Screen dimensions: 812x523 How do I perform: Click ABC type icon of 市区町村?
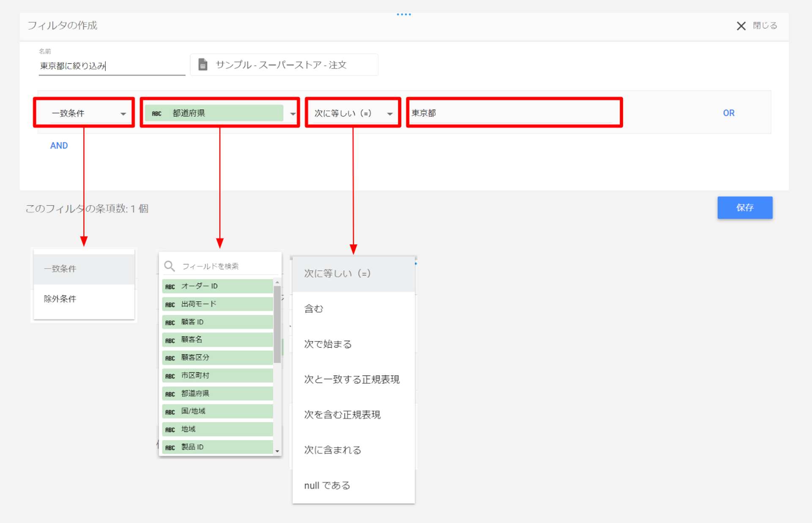170,376
